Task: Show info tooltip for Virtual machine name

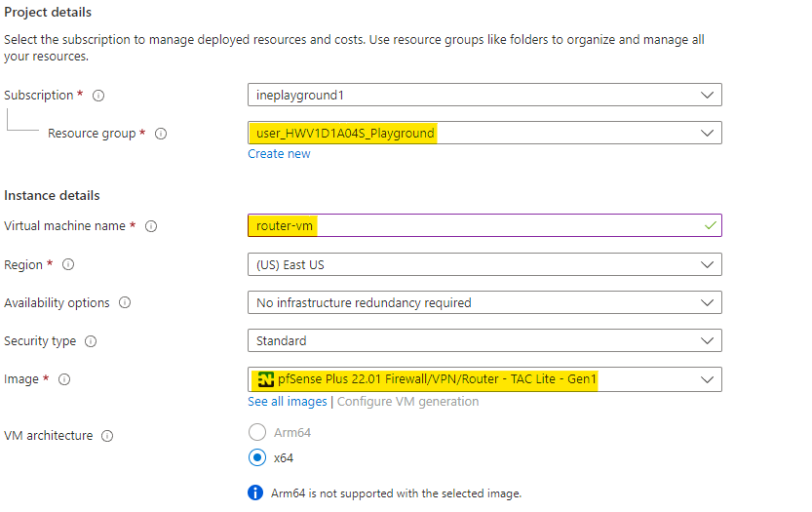Action: (x=151, y=226)
